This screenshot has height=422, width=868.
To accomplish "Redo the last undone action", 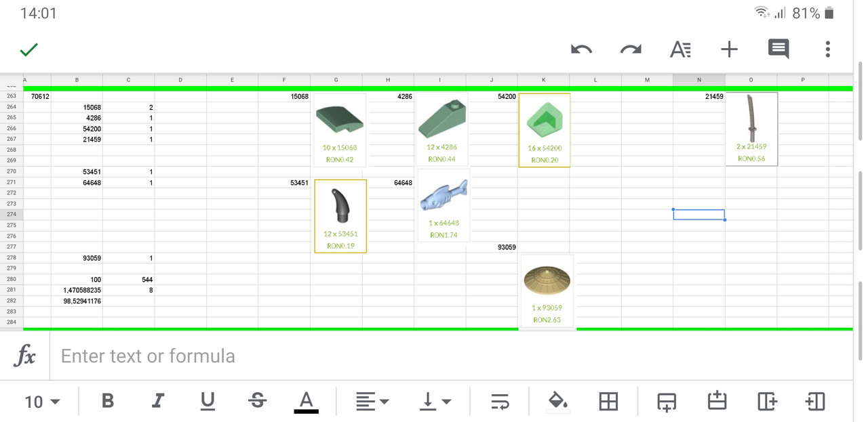I will pos(631,49).
